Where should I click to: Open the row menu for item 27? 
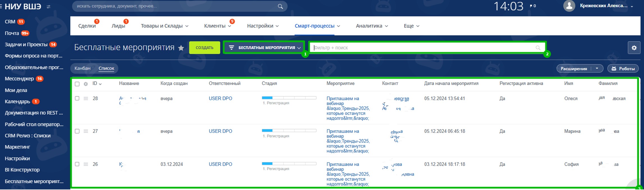[x=86, y=131]
